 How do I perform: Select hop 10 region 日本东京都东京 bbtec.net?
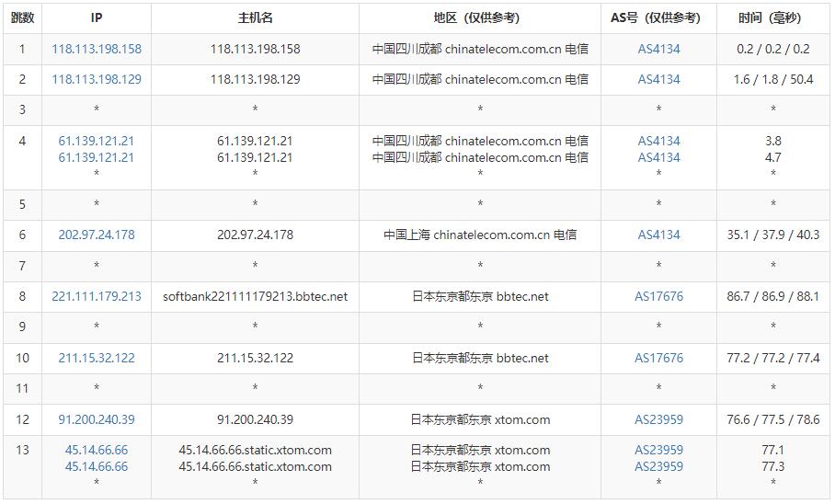[480, 358]
